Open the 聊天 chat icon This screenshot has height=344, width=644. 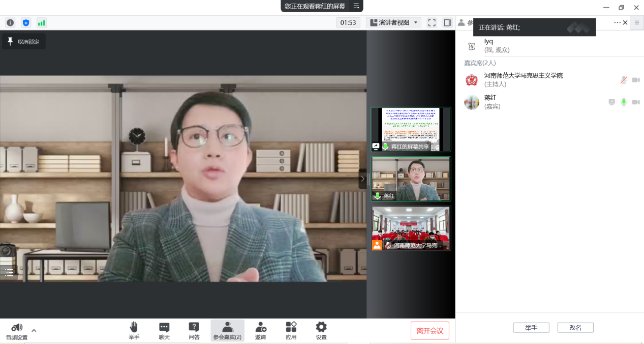pyautogui.click(x=164, y=330)
